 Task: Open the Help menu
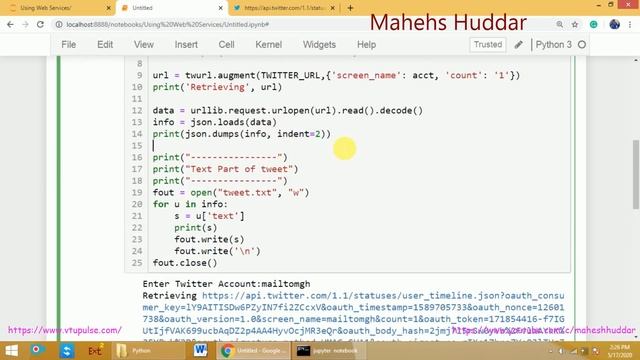tap(366, 44)
